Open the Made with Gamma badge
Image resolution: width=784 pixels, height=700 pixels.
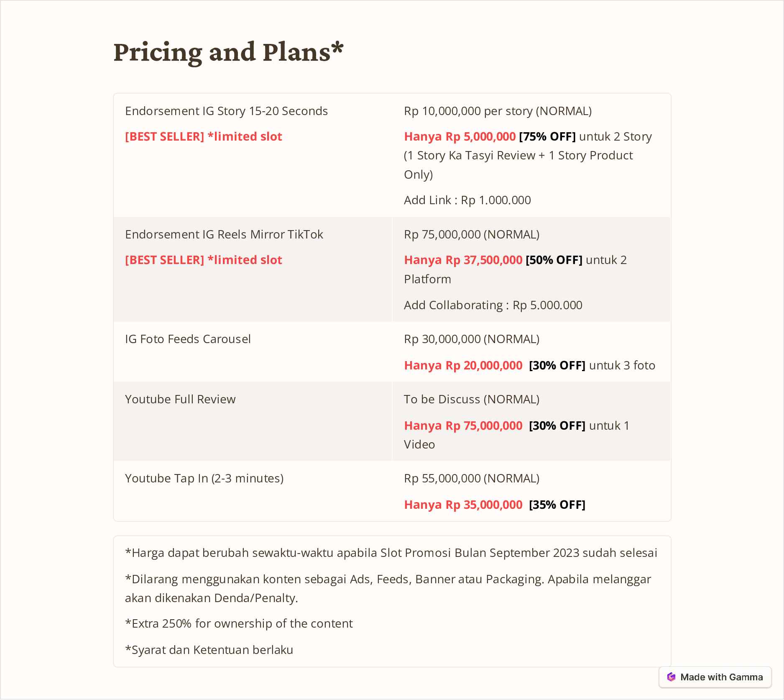click(715, 677)
